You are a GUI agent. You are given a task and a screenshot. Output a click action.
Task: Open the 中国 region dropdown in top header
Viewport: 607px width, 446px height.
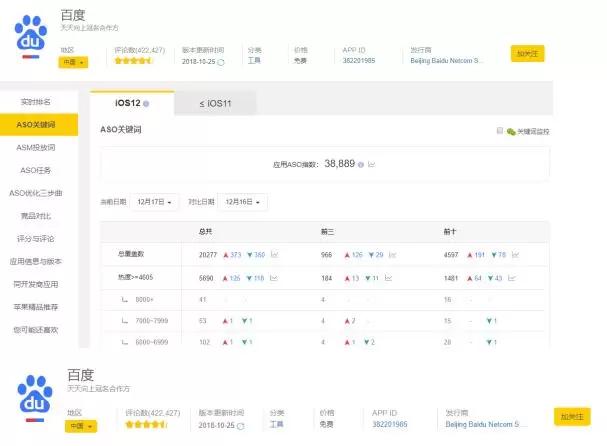coord(74,62)
